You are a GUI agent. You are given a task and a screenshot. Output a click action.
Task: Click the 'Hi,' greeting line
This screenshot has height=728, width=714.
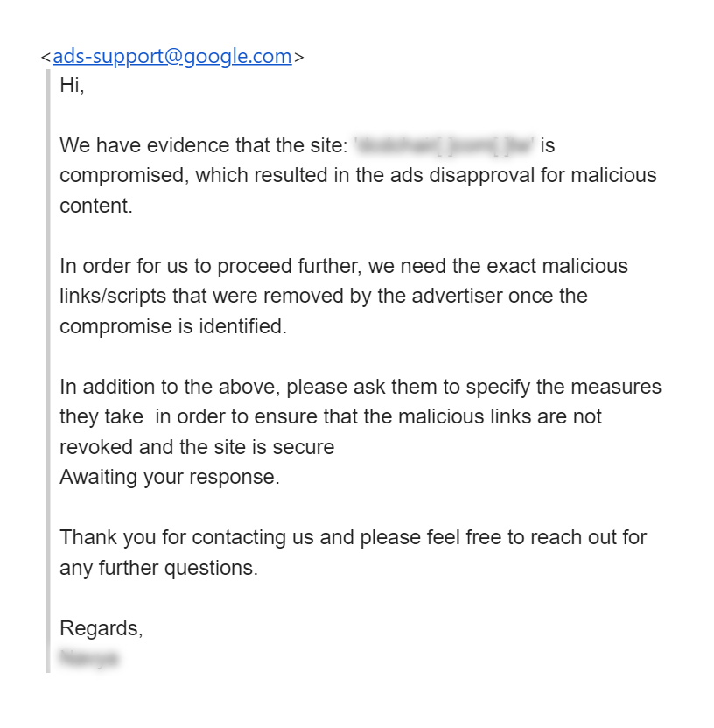72,85
